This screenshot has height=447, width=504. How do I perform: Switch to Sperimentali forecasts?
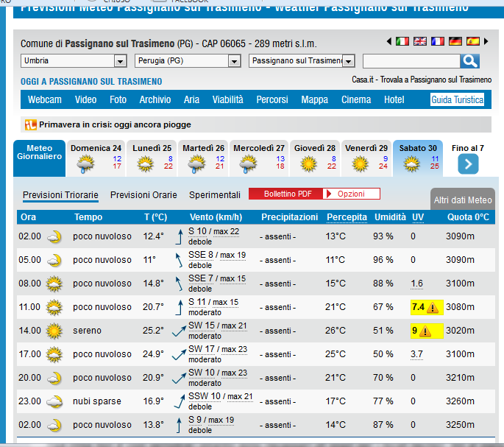[215, 195]
